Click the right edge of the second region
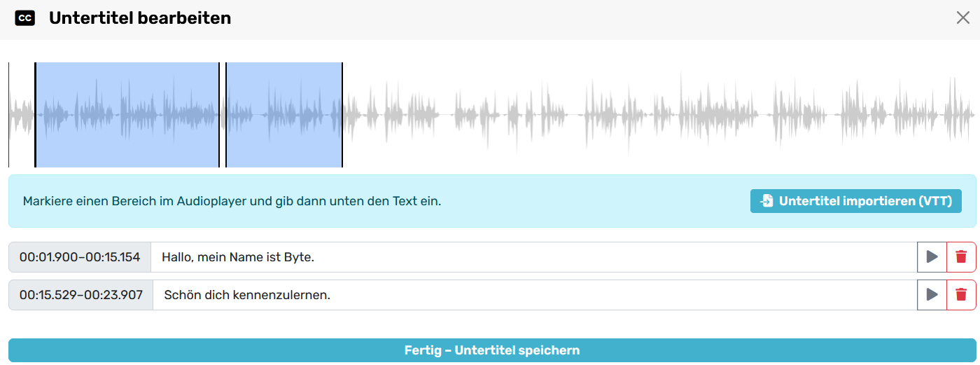The image size is (980, 365). (342, 115)
